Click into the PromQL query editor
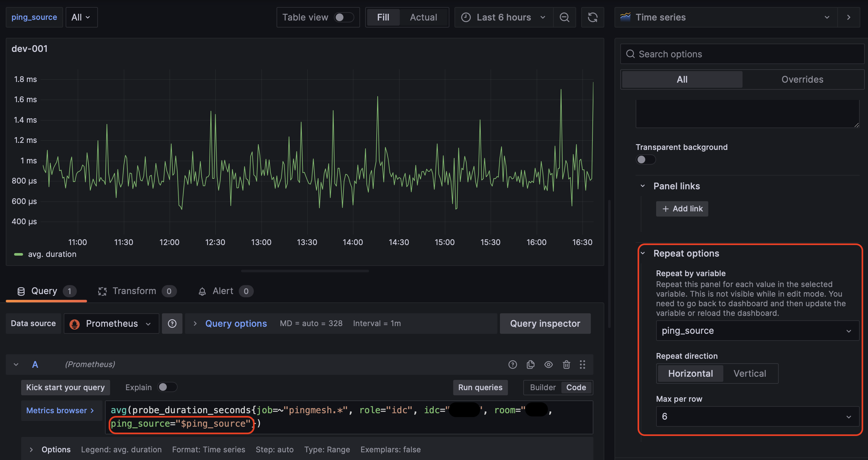The height and width of the screenshot is (460, 868). pyautogui.click(x=349, y=417)
